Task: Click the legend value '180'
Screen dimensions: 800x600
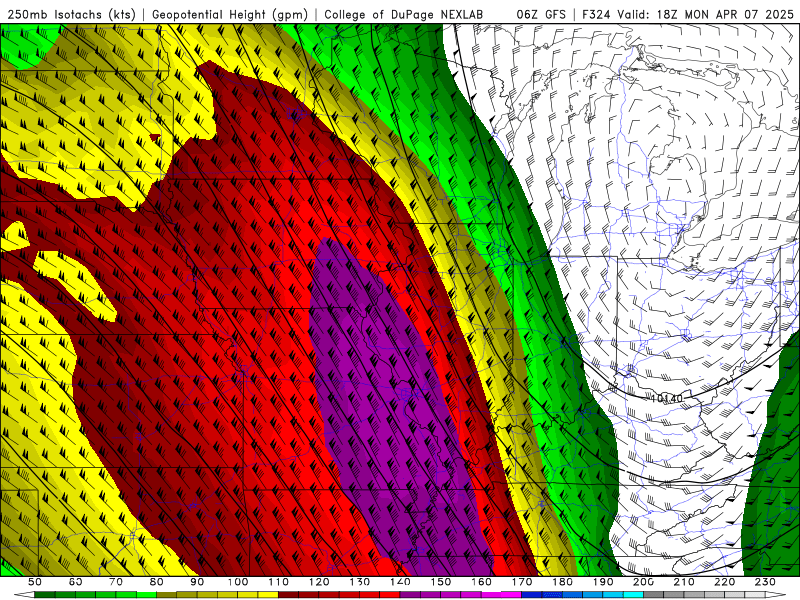Action: [562, 582]
